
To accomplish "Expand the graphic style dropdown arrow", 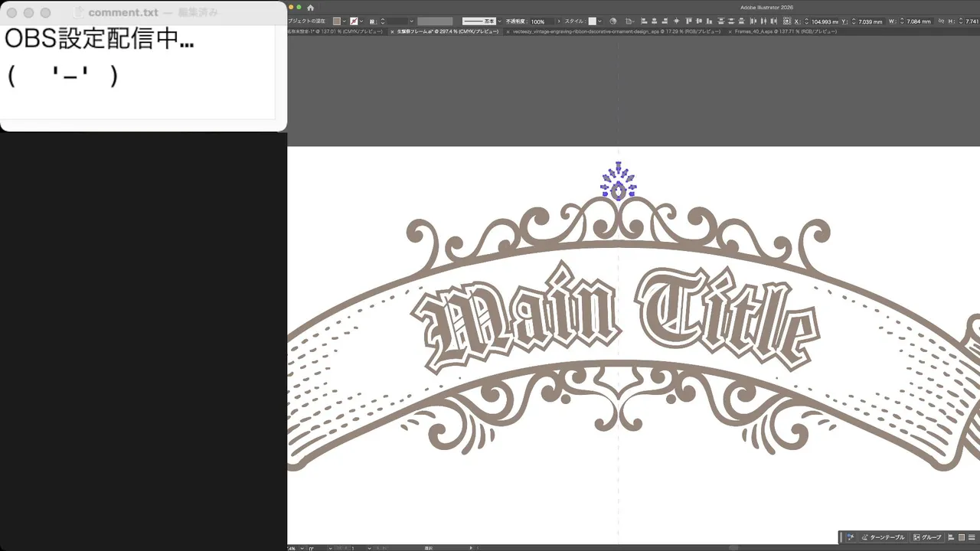I will (x=599, y=21).
